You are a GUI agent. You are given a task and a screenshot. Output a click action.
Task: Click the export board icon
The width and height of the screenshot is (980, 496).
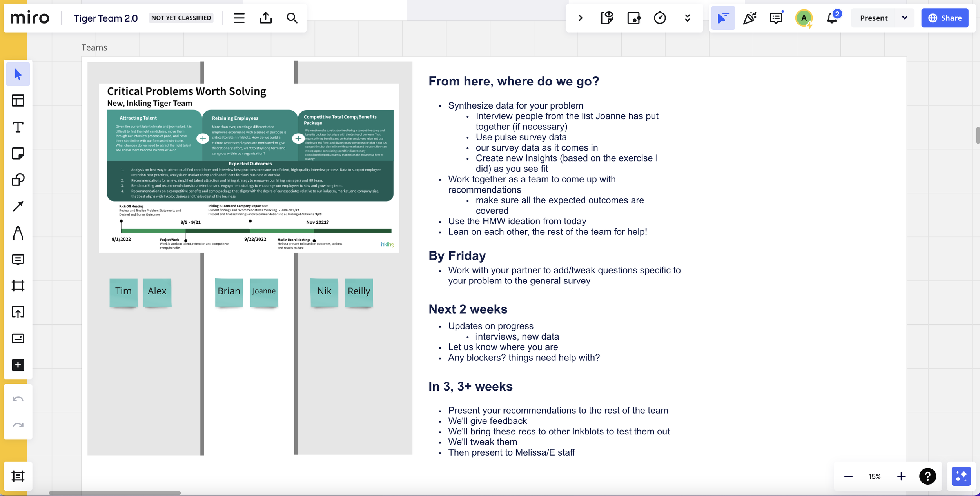point(266,18)
